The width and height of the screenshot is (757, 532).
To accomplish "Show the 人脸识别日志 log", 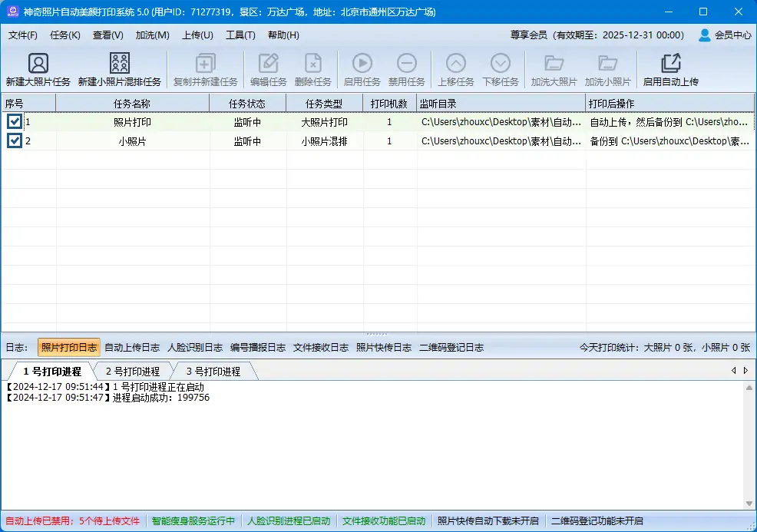I will (195, 348).
